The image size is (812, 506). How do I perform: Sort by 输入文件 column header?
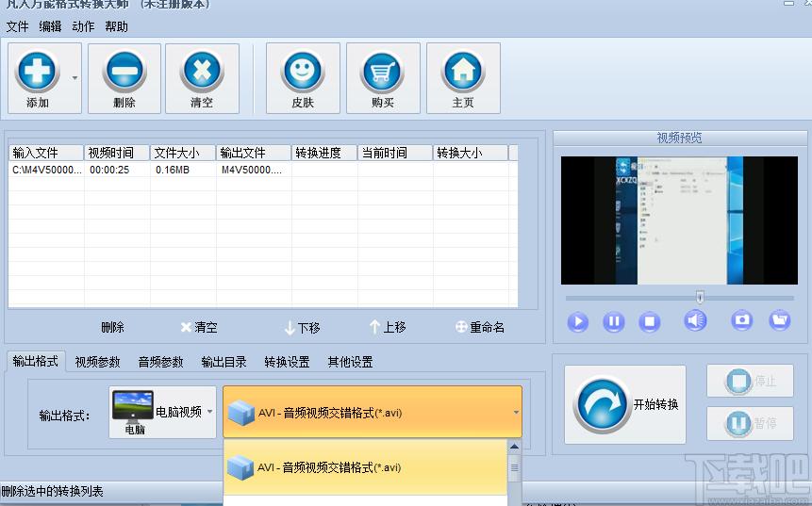click(46, 153)
